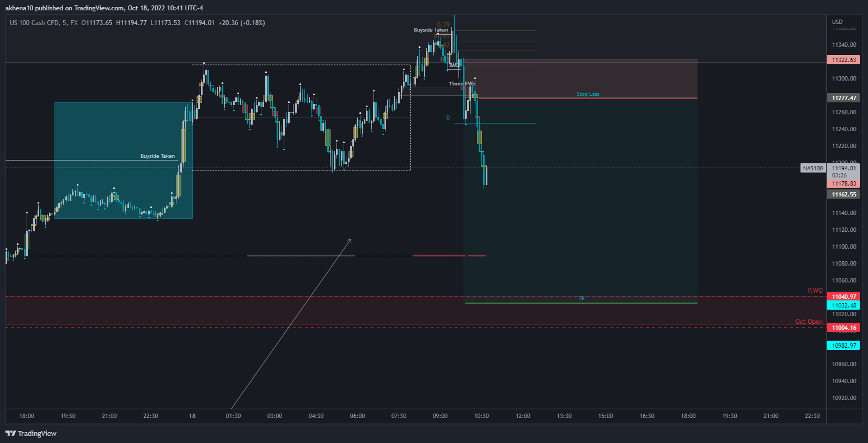This screenshot has height=443, width=868.
Task: Click the 11220.00 price axis tick
Action: (x=844, y=146)
